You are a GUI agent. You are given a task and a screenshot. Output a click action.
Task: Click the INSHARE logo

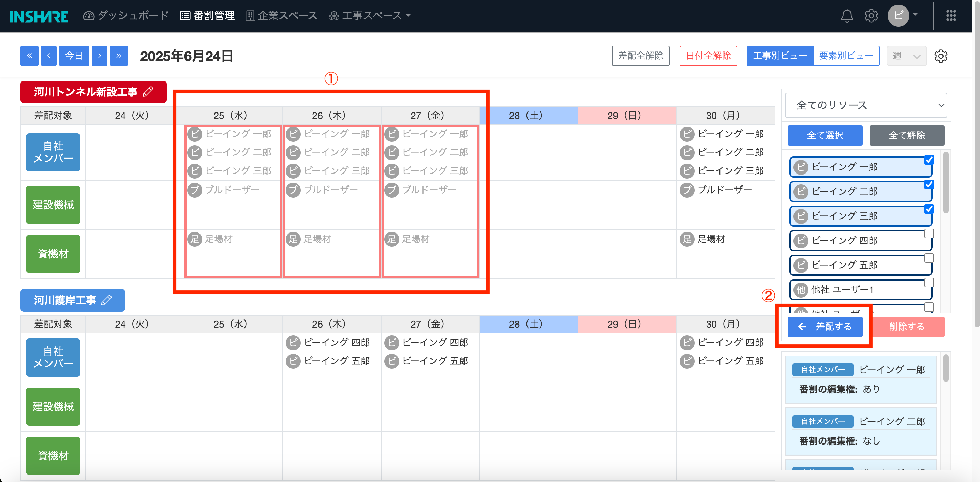coord(39,16)
